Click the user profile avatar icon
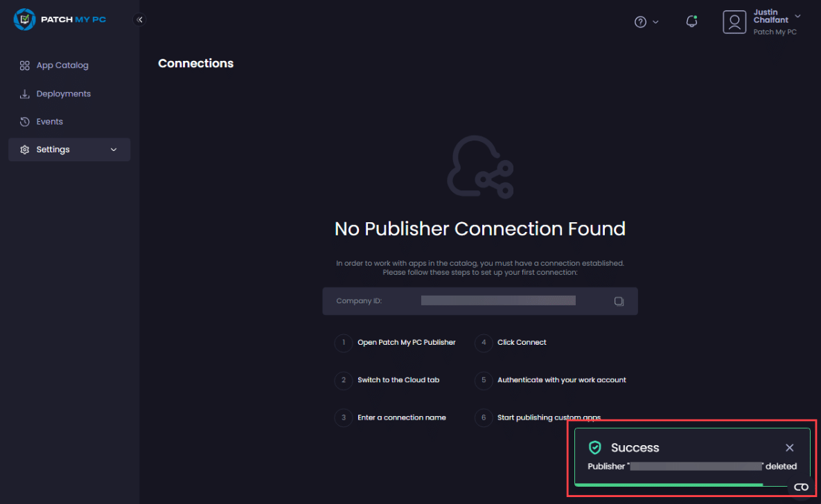 point(734,22)
